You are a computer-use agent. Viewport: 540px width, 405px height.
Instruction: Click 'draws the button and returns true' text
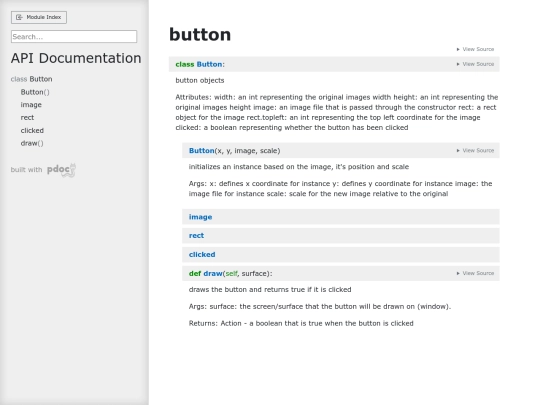(270, 290)
